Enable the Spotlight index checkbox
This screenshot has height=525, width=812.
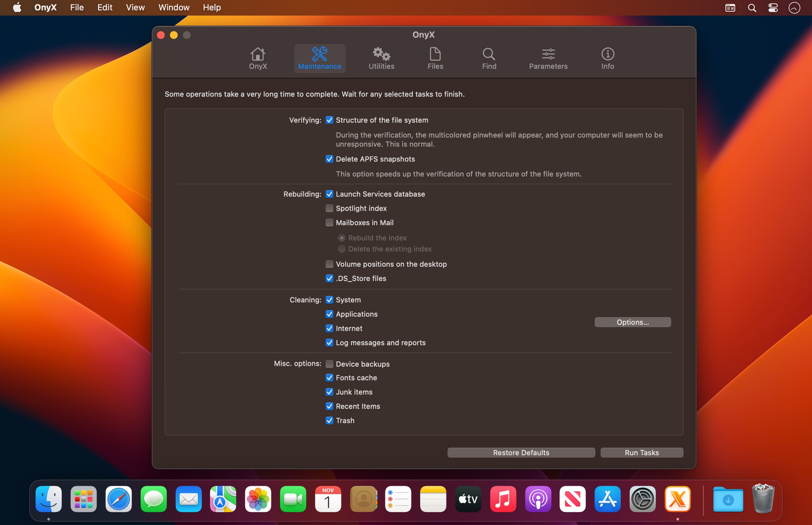click(329, 208)
